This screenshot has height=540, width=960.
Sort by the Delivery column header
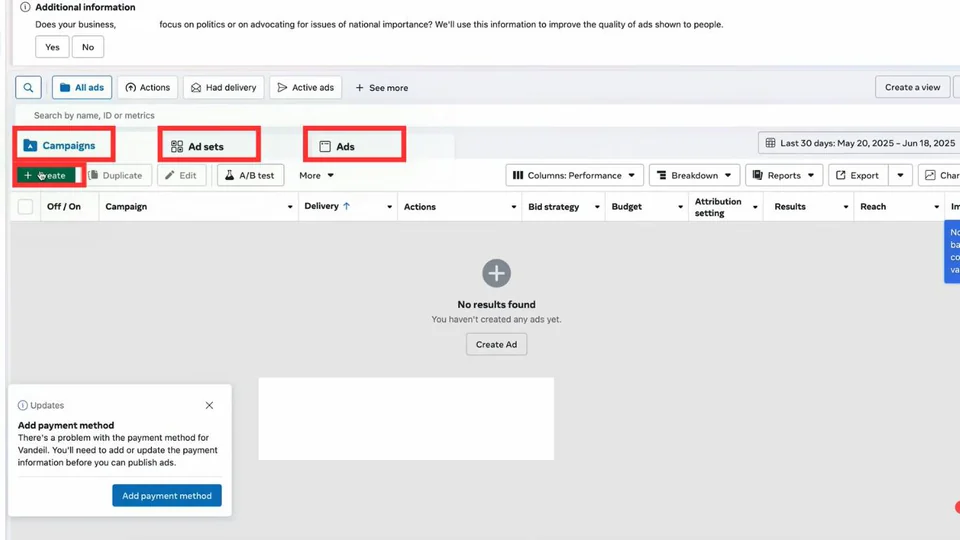click(x=327, y=206)
